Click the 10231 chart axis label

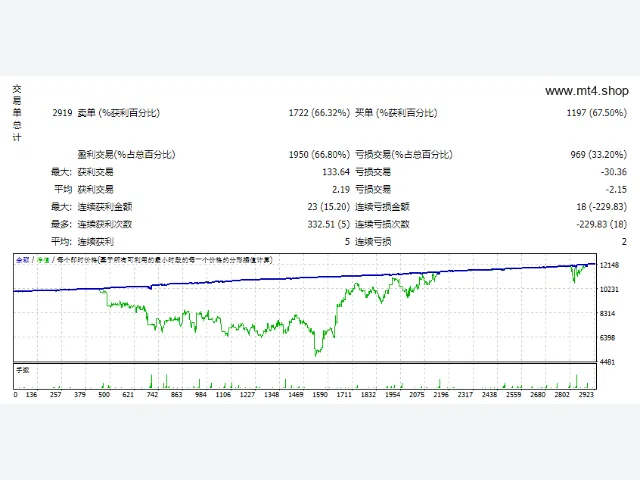609,289
